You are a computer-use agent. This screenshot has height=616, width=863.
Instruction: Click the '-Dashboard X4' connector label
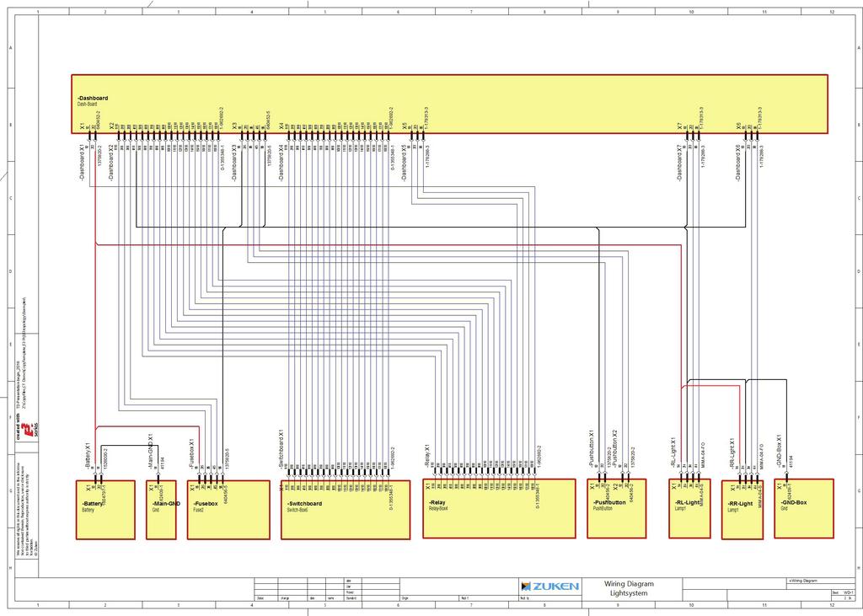[281, 163]
